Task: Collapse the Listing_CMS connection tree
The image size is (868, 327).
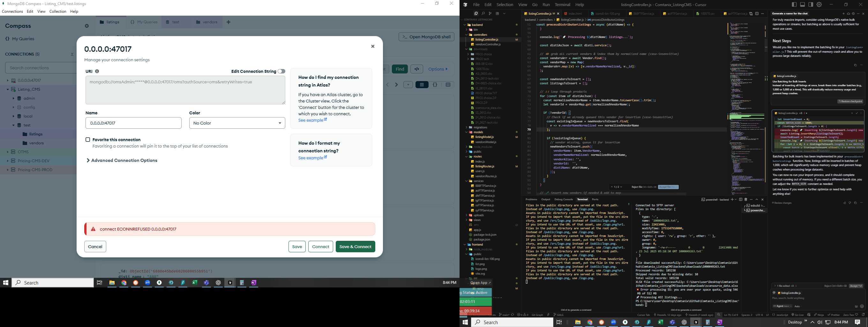Action: (x=7, y=89)
